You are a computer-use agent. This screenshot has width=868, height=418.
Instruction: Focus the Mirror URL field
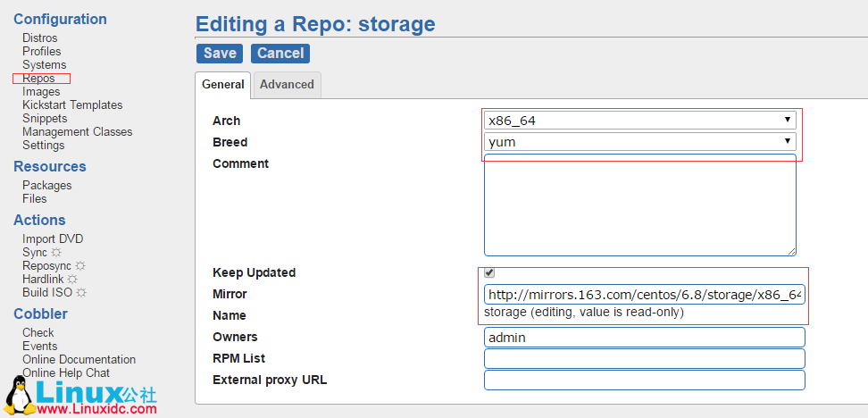coord(644,295)
